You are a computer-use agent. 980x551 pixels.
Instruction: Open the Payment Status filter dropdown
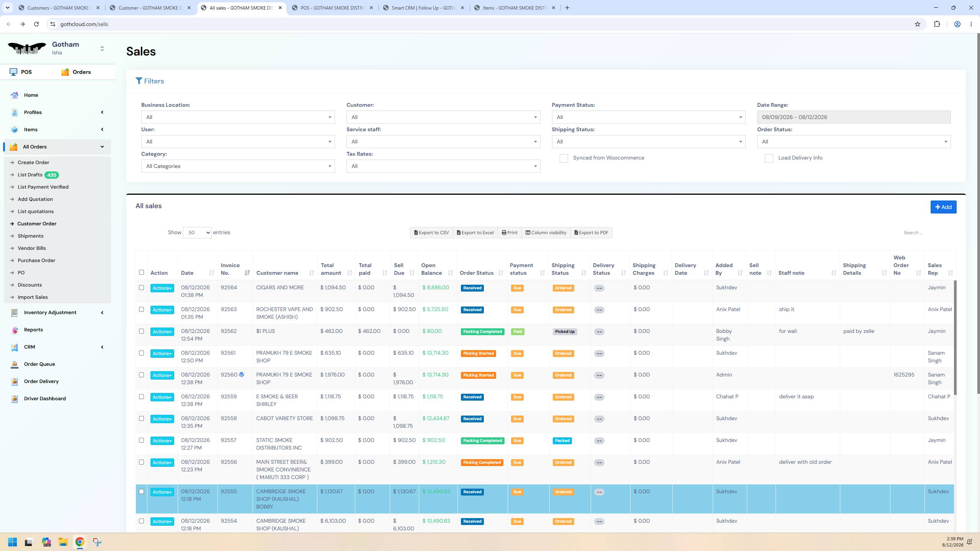point(648,117)
